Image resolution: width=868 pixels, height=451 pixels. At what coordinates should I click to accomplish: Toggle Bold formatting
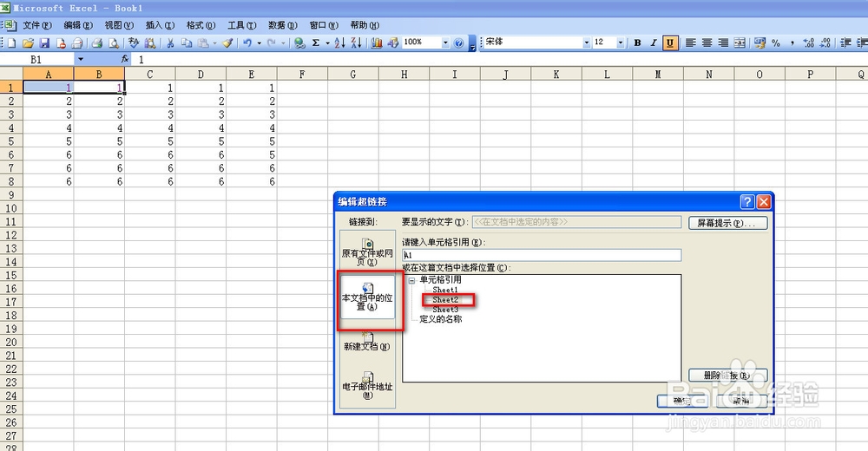point(637,42)
